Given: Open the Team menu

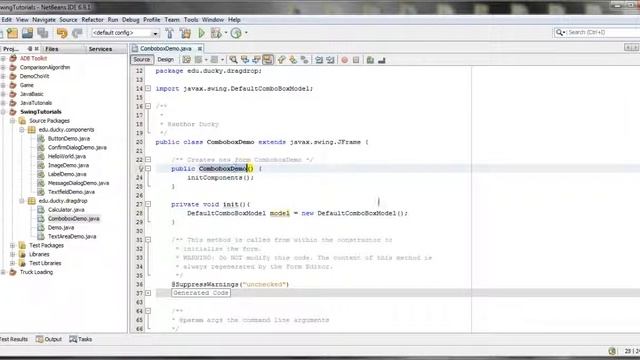Looking at the screenshot, I should [x=172, y=20].
